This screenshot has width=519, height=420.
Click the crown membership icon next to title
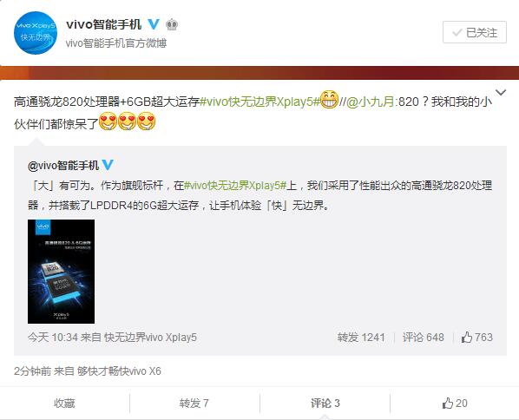click(x=172, y=24)
